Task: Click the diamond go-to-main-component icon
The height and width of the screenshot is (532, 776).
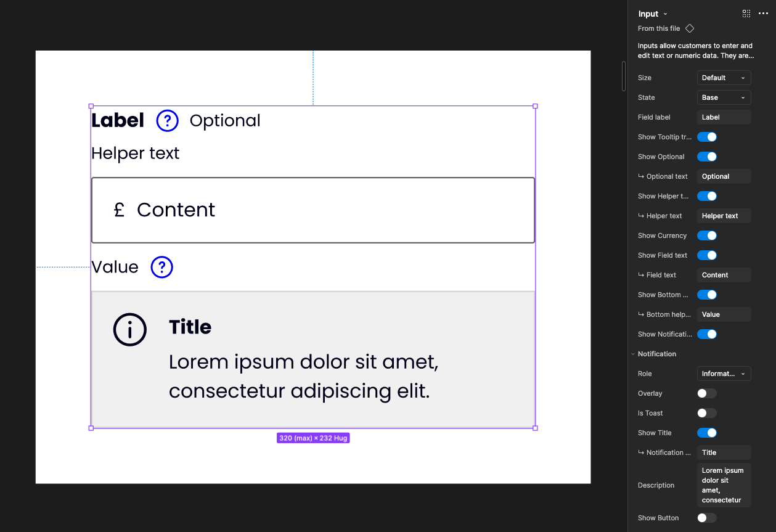Action: coord(690,28)
